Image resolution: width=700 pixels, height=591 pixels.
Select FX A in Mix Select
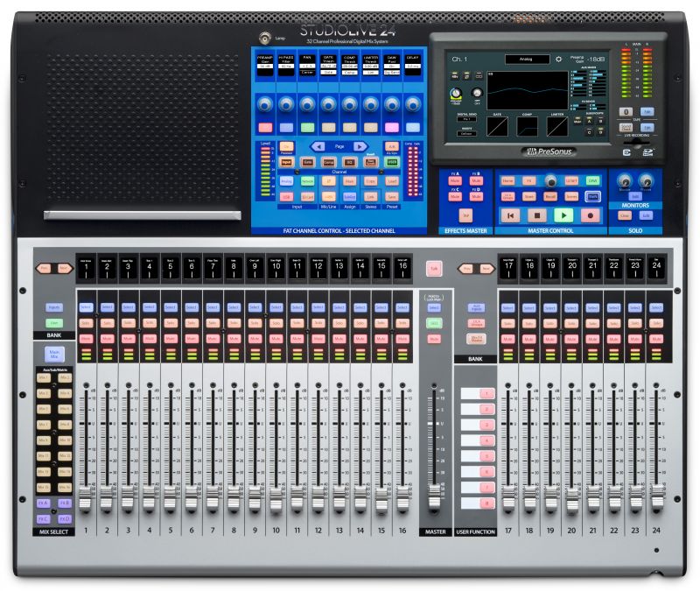tap(43, 503)
